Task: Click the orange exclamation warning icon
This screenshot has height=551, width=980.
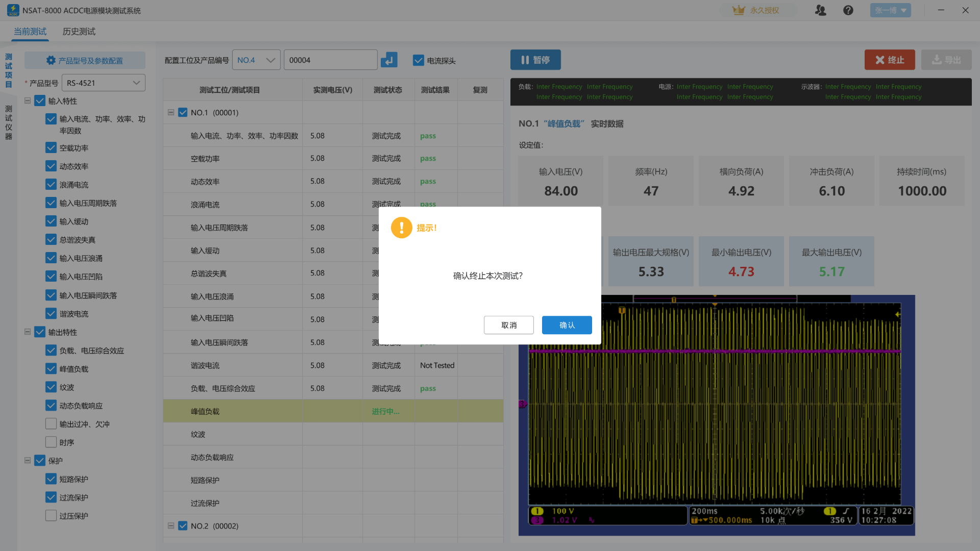Action: click(x=401, y=228)
